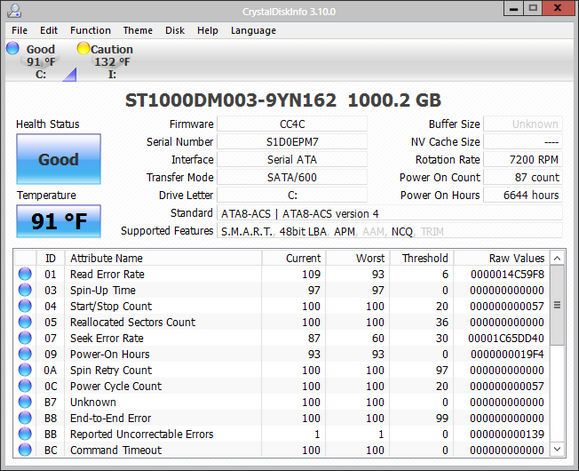
Task: Click the Start/Stop Count status orb
Action: [x=25, y=306]
